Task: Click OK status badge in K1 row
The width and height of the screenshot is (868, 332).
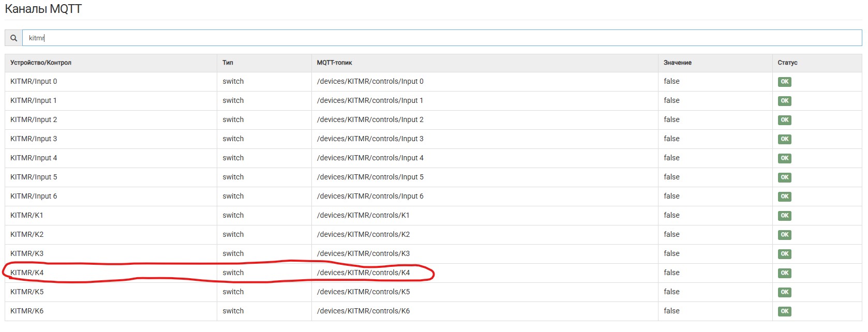Action: 784,216
